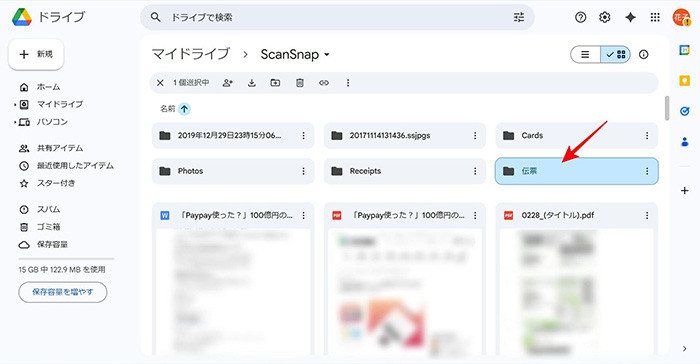700x364 pixels.
Task: Click the move to folder icon
Action: pos(275,83)
